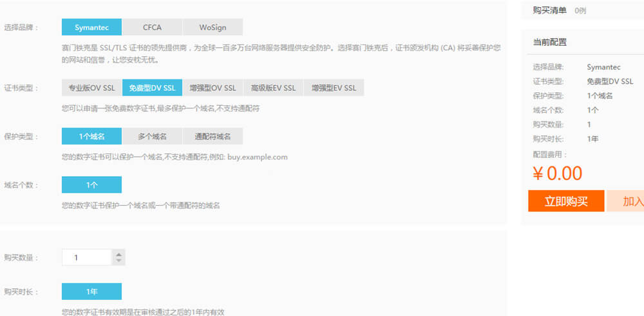Switch to 增强型OV SSL certificate type
Screen dimensions: 644x316
click(213, 88)
